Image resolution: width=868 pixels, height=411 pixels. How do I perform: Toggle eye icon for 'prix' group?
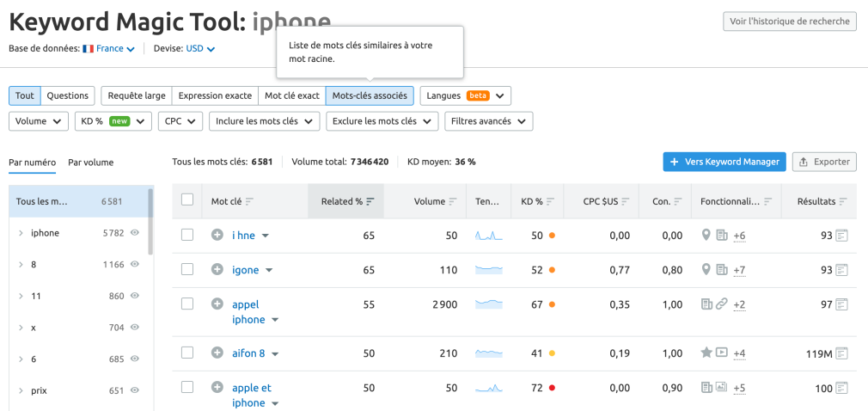point(135,390)
